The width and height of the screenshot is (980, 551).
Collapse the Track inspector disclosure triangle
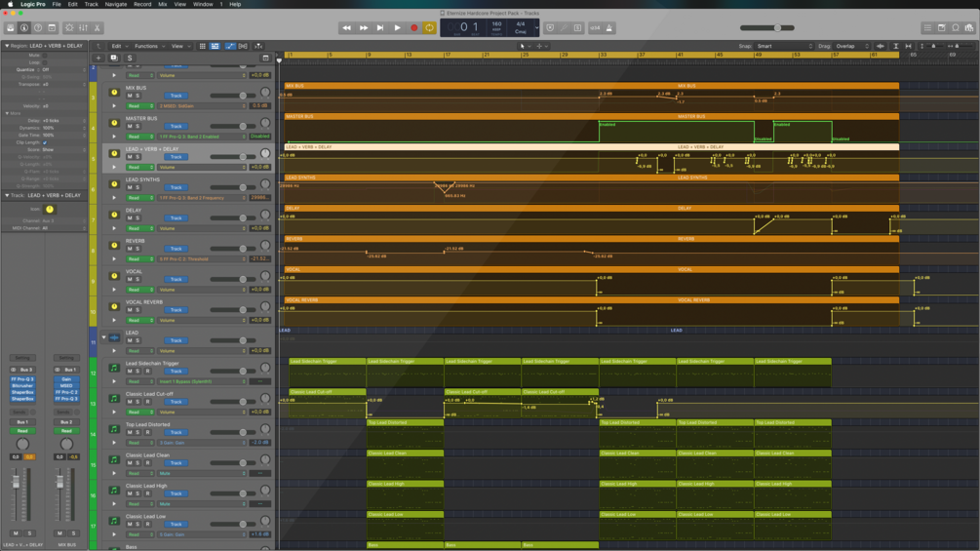tap(7, 196)
